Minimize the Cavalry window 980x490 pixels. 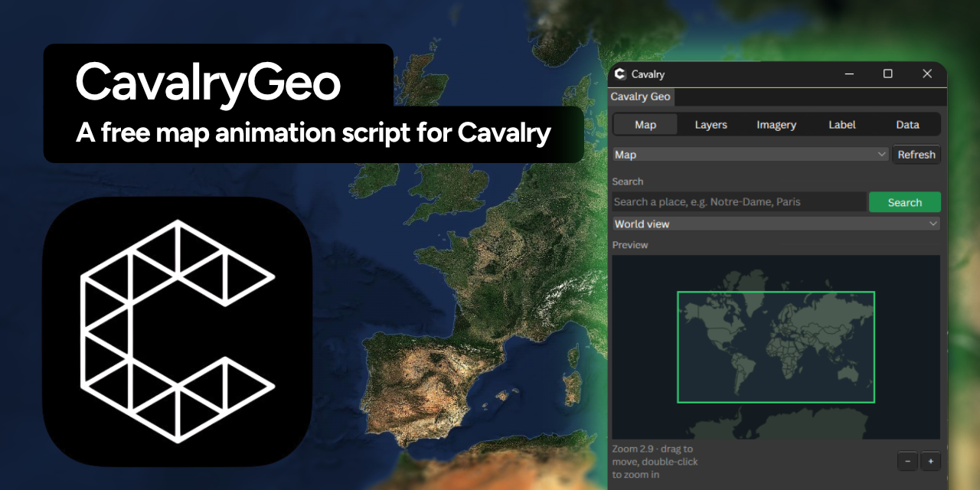coord(849,73)
